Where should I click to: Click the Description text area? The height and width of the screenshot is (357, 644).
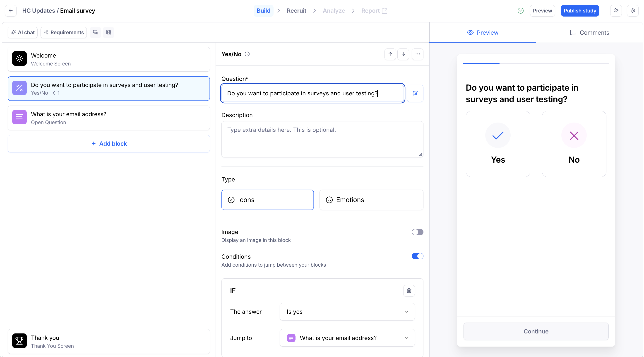[x=322, y=139]
